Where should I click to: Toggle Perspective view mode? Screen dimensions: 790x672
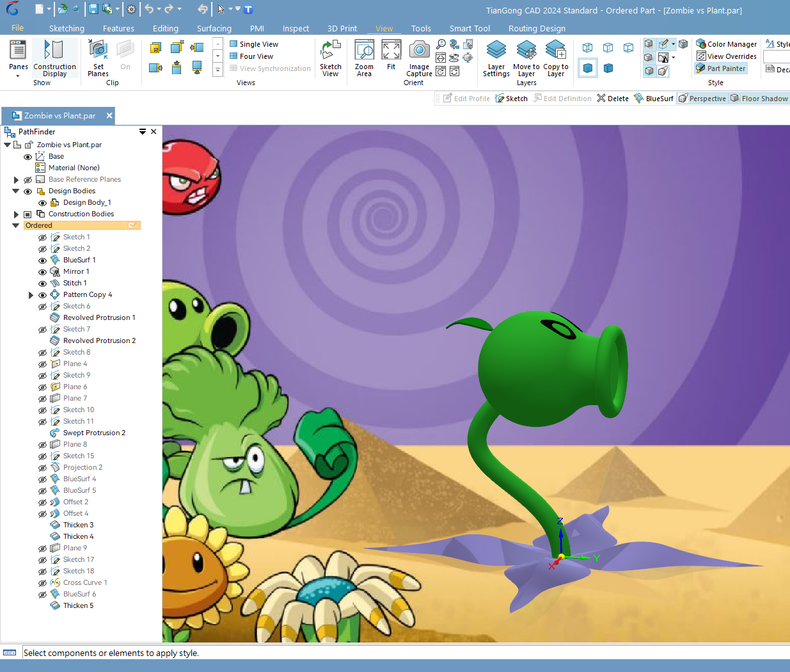click(x=702, y=99)
